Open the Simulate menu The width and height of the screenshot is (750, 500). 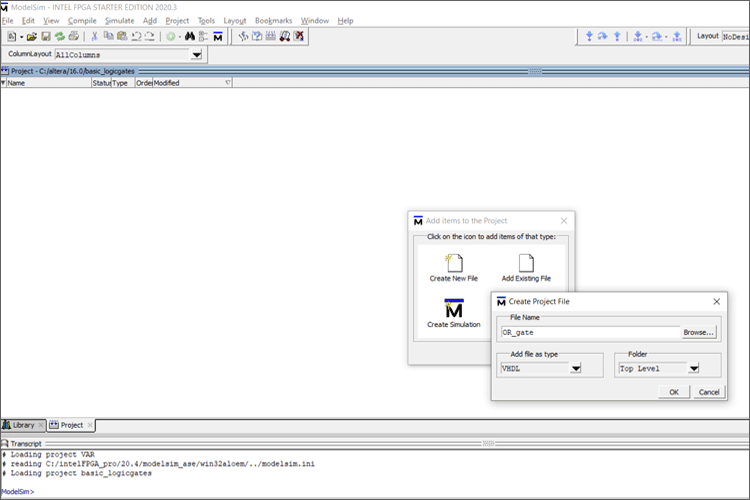[120, 21]
